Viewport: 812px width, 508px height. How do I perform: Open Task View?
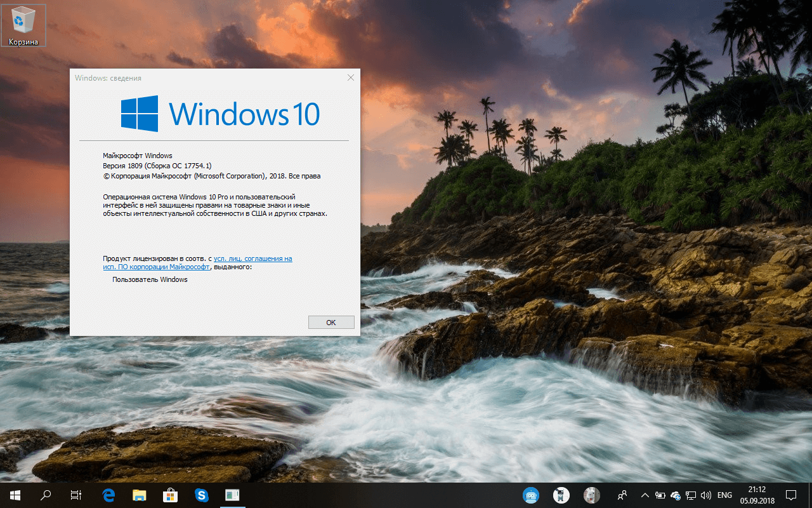75,495
